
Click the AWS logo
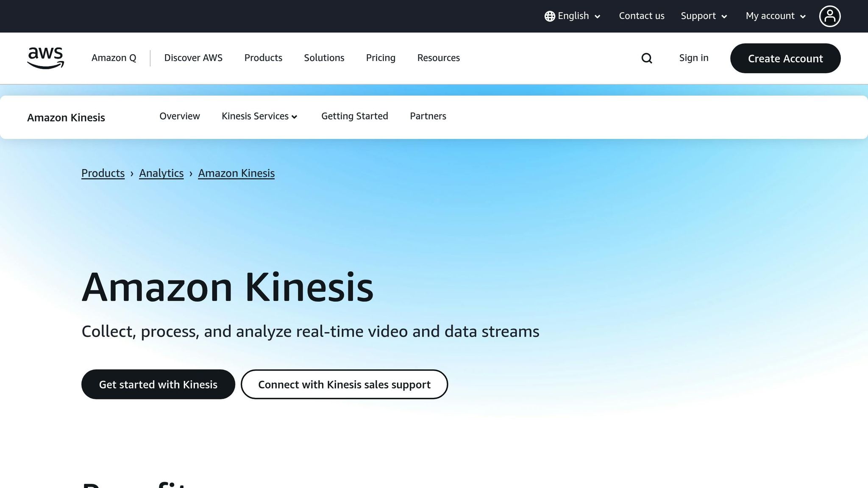(x=45, y=58)
